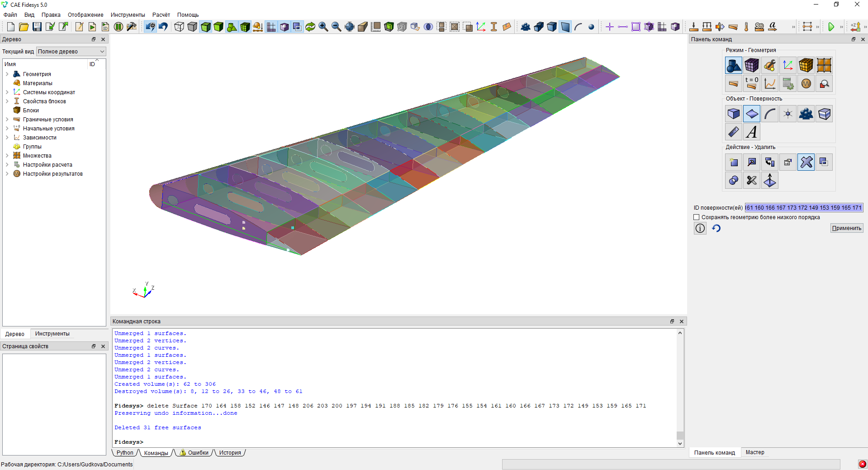Click the command line scrollbar down arrow
The height and width of the screenshot is (470, 868).
point(680,444)
